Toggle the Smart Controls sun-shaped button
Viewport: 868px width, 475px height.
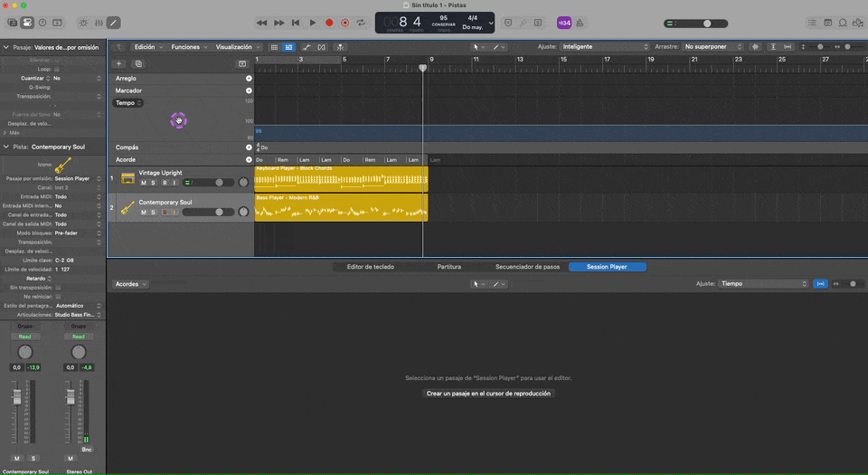[83, 23]
